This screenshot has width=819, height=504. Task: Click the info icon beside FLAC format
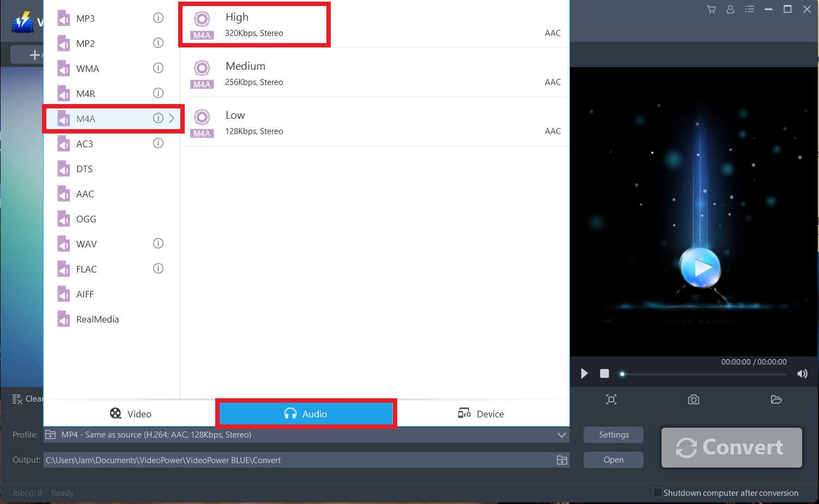158,269
